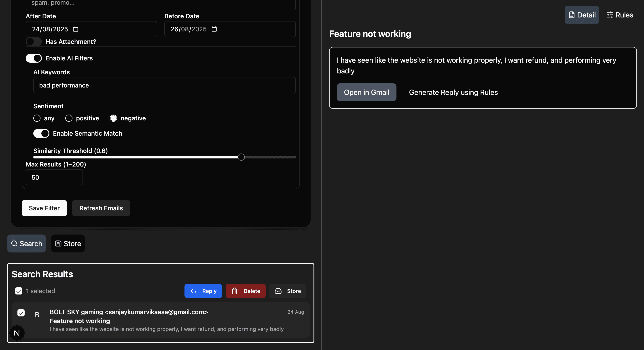
Task: Click the AI Keywords input field
Action: [x=164, y=85]
